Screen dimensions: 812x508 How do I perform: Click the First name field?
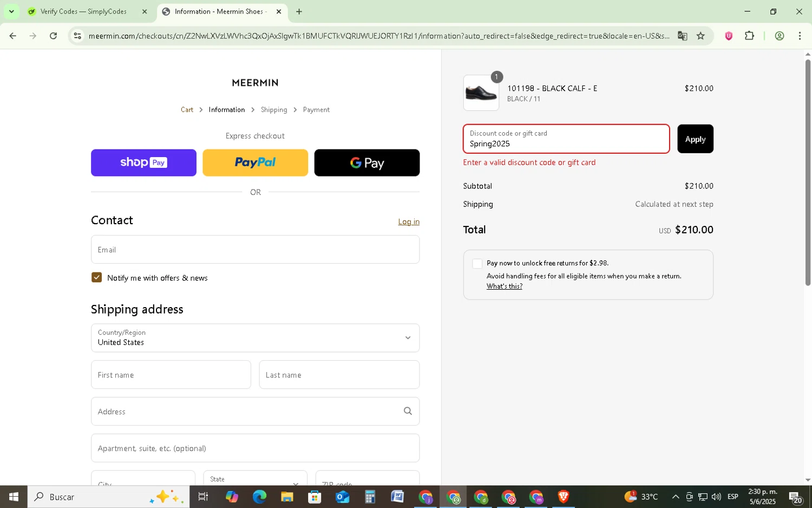pos(171,375)
